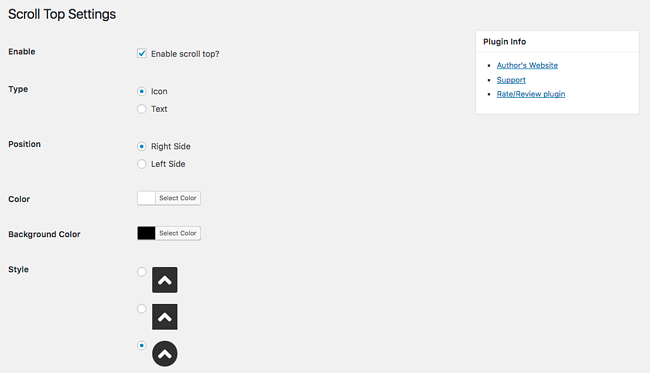Click the black Background Color swatch
The height and width of the screenshot is (373, 650).
click(146, 233)
